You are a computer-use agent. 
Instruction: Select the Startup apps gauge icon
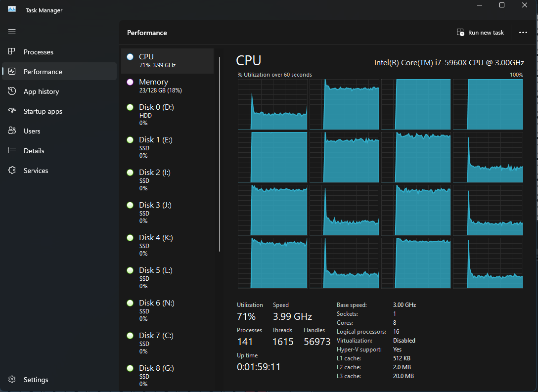(12, 111)
